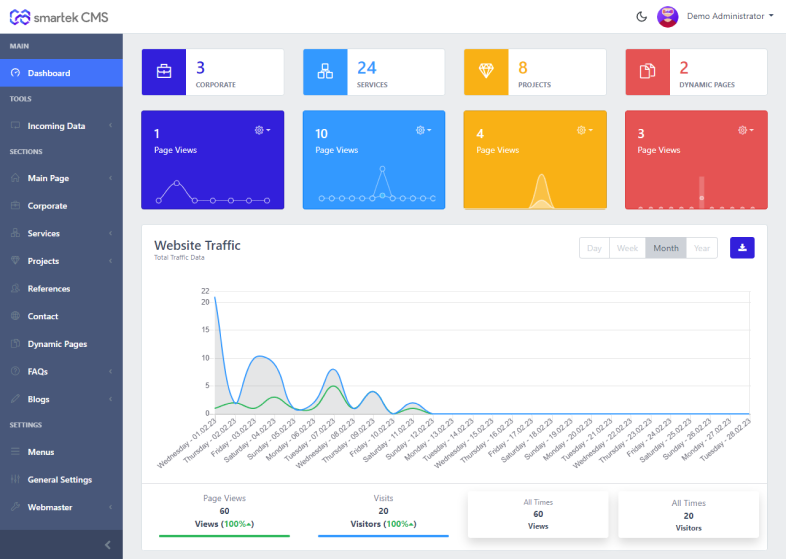786x559 pixels.
Task: Click the download button in Website Traffic
Action: pos(742,248)
